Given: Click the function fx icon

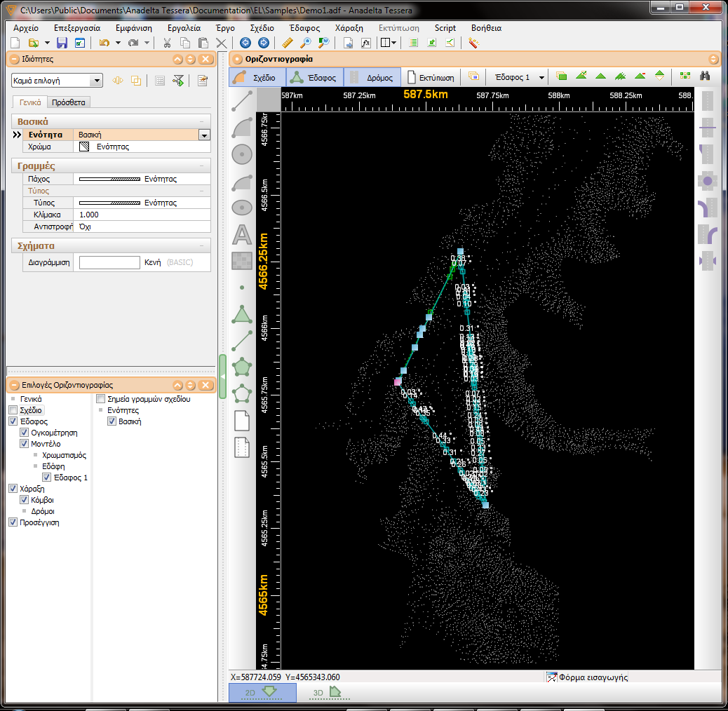Looking at the screenshot, I should pyautogui.click(x=366, y=43).
